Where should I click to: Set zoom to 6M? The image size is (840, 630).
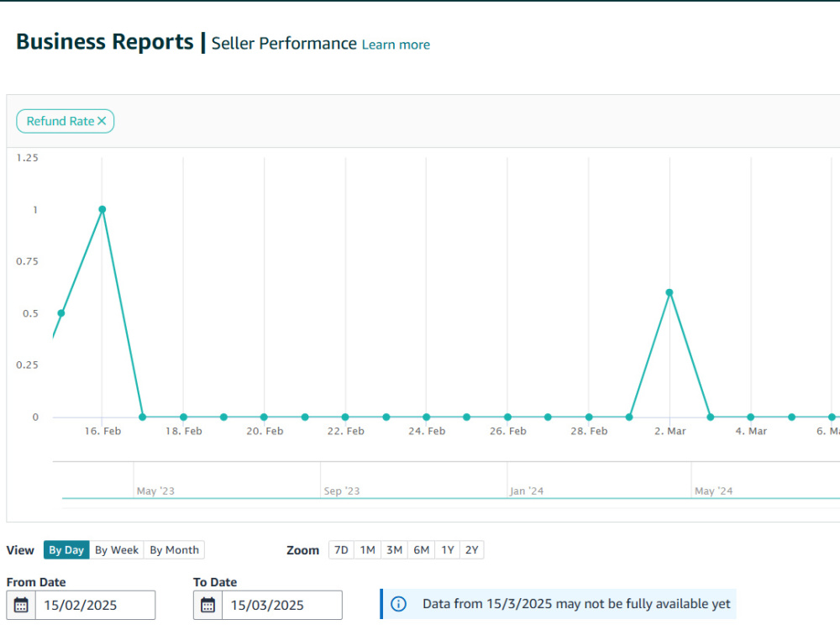point(422,550)
